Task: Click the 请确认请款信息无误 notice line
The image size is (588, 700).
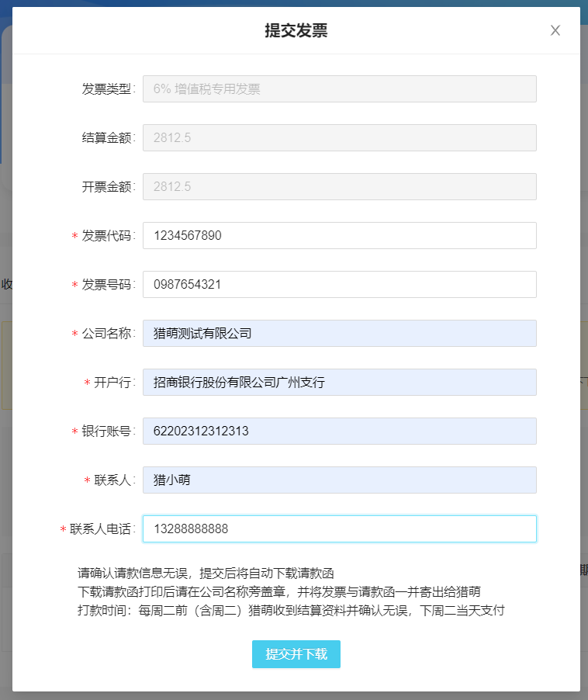Action: coord(206,574)
